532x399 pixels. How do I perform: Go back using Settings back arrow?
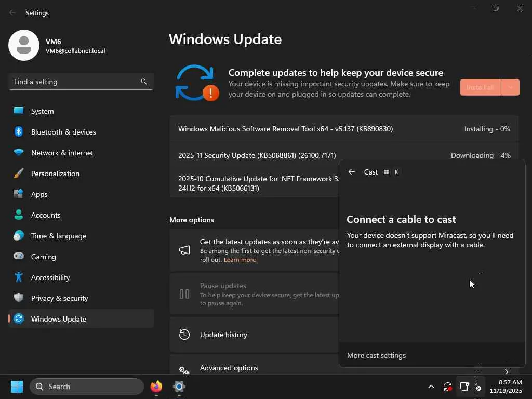point(12,12)
